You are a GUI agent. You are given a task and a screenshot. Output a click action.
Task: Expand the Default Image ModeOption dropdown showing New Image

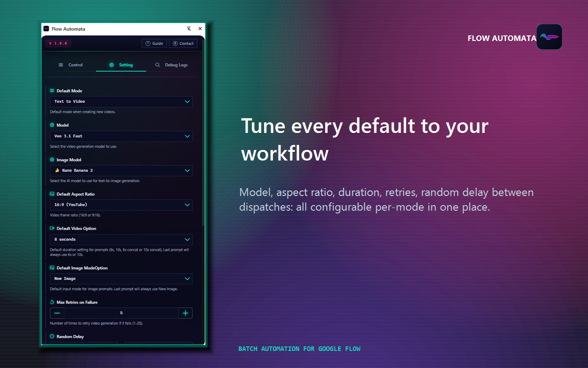[x=121, y=279]
